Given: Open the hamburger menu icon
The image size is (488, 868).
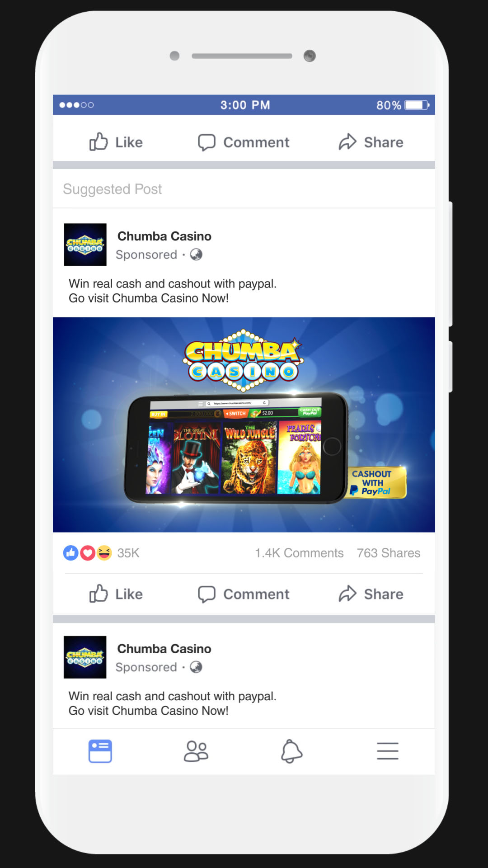Looking at the screenshot, I should point(388,751).
